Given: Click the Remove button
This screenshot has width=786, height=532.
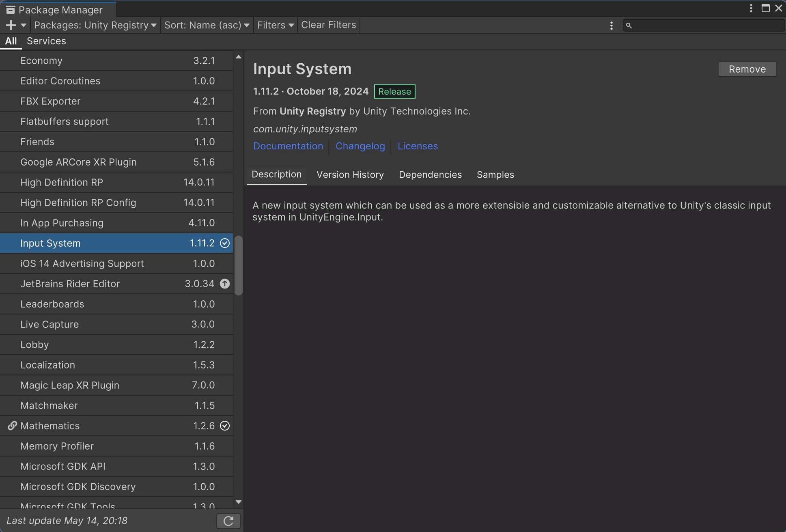Looking at the screenshot, I should (747, 69).
